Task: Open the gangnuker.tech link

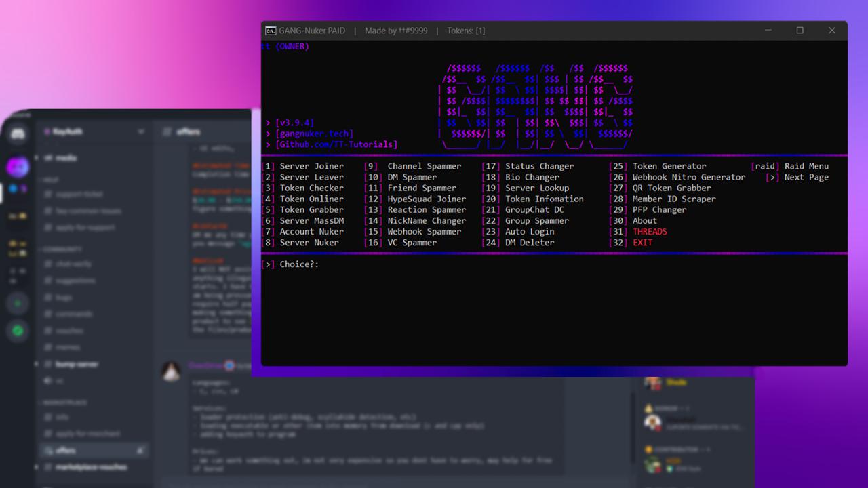Action: click(313, 134)
